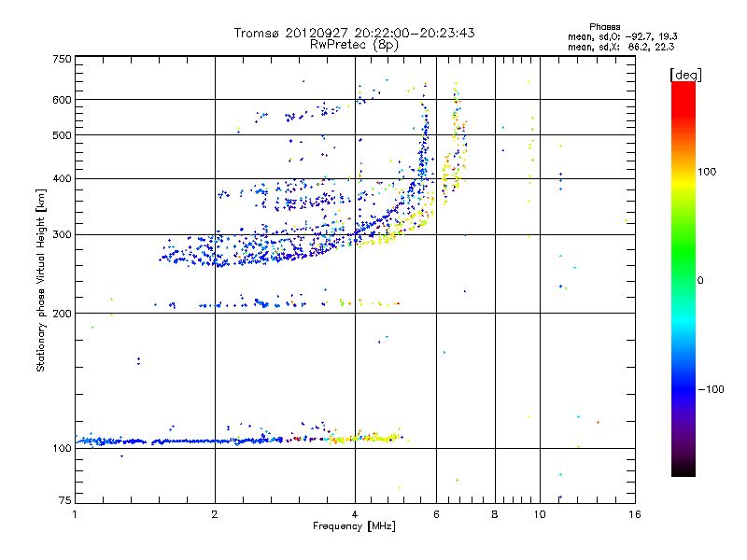Image resolution: width=747 pixels, height=560 pixels.
Task: Click the y-axis tick label '75'
Action: point(65,500)
